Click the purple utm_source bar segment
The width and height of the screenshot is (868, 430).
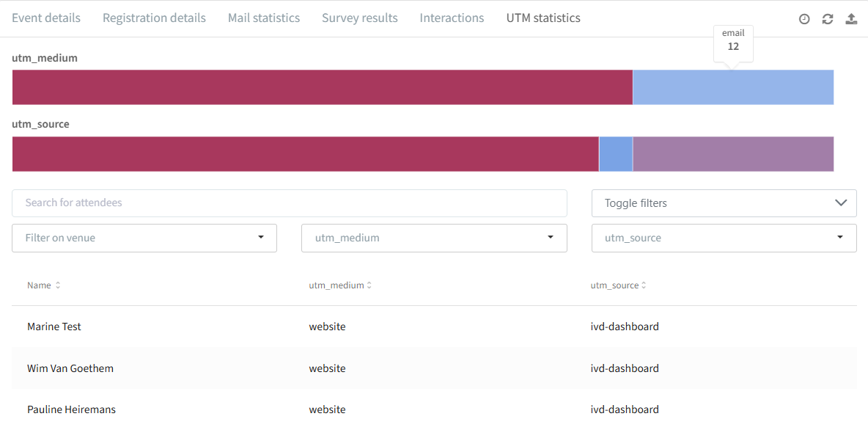pyautogui.click(x=734, y=153)
